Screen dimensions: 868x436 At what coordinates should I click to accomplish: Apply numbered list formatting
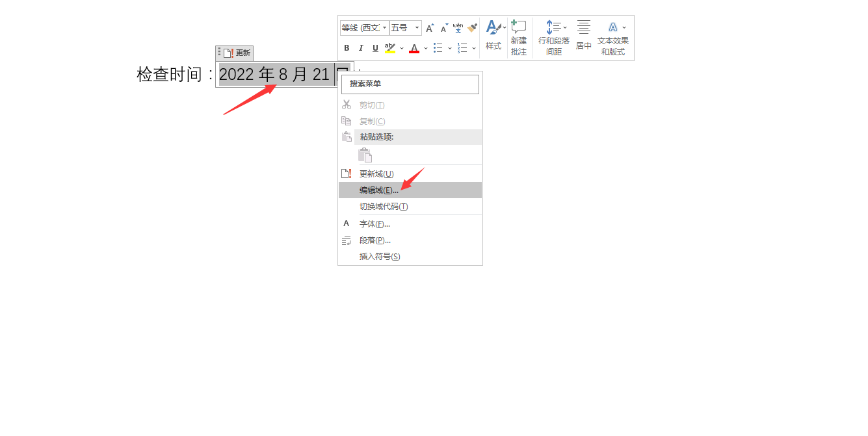[462, 47]
